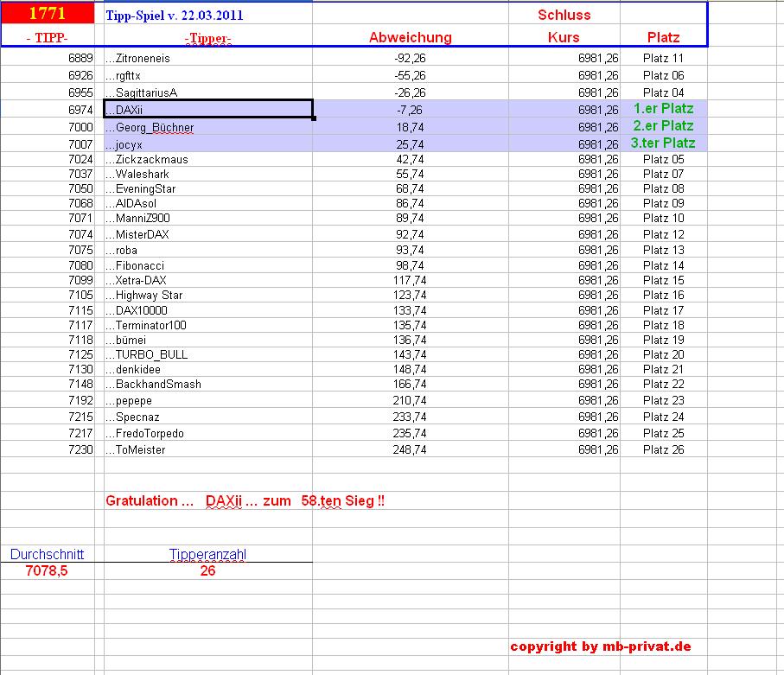
Task: Select the ...Waleshark cell
Action: 208,174
